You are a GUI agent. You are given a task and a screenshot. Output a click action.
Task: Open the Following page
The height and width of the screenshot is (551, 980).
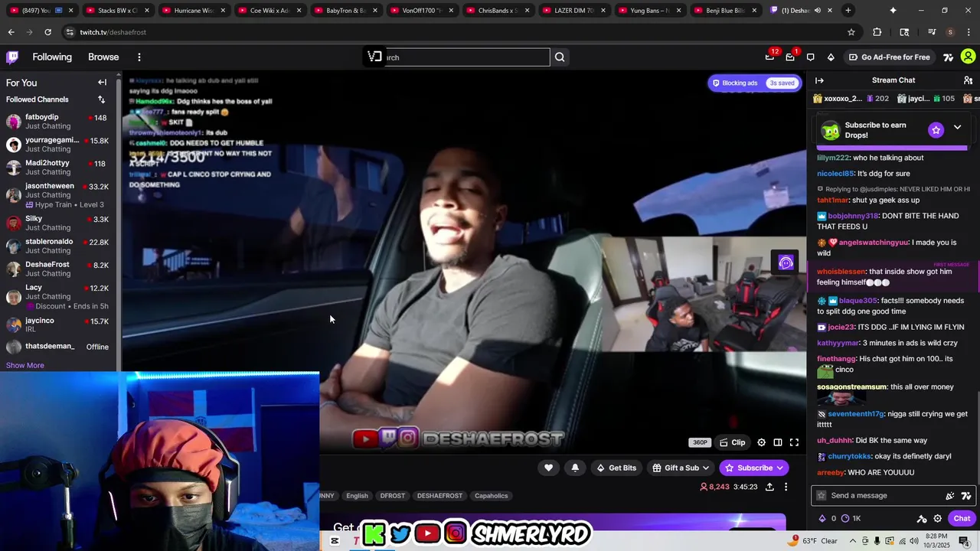[52, 57]
